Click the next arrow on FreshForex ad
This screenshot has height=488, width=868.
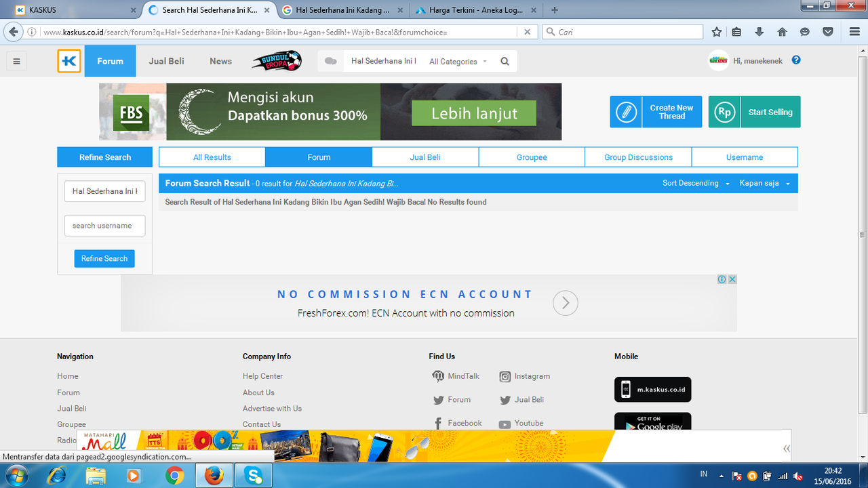tap(566, 303)
